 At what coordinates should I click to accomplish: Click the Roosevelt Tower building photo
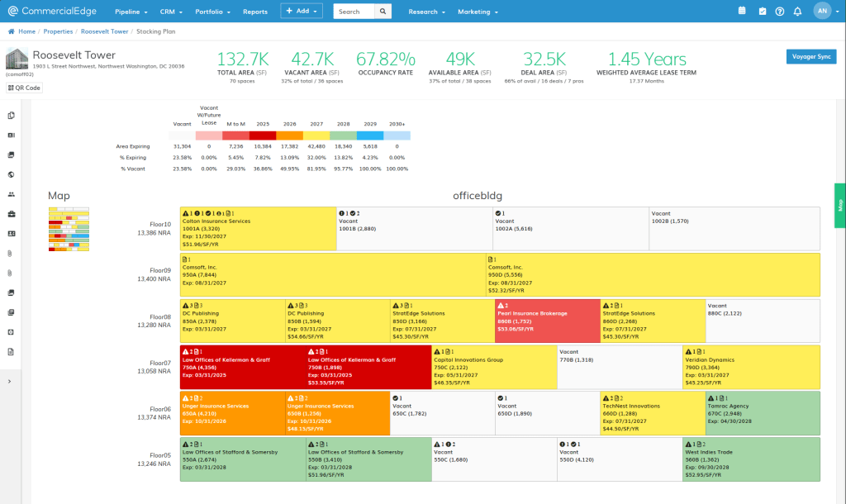[17, 59]
